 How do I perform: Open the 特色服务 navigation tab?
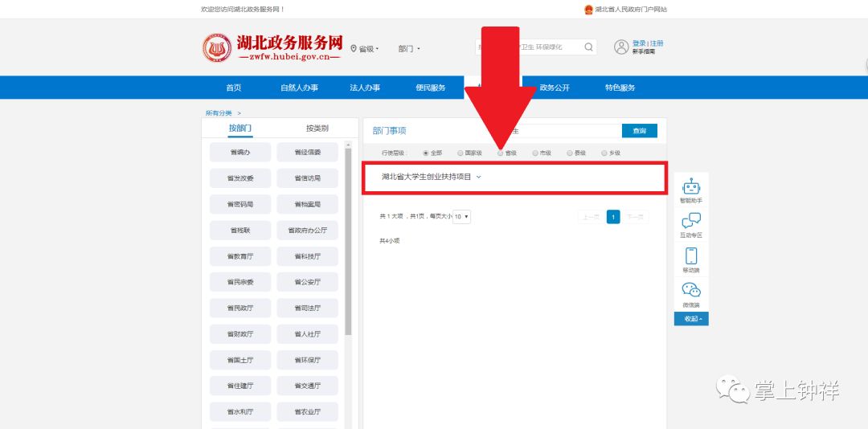point(620,88)
